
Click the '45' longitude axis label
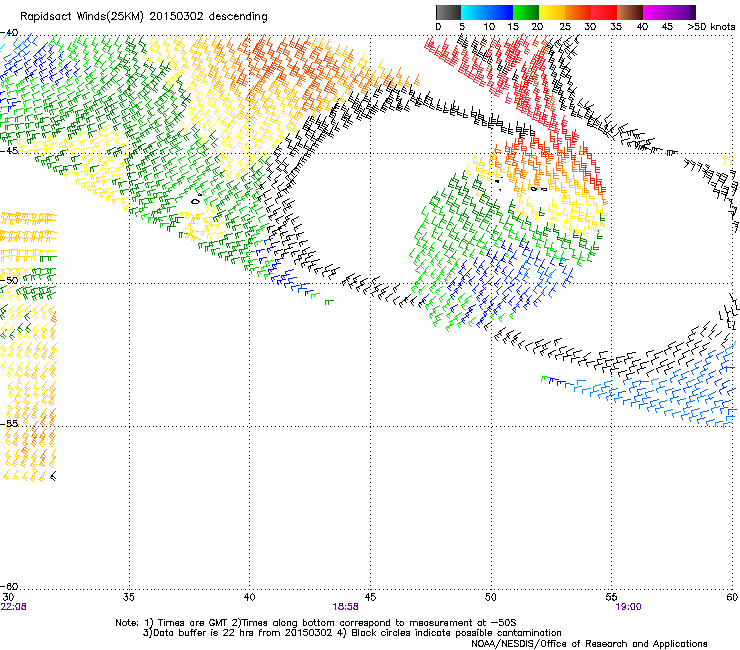tap(370, 597)
